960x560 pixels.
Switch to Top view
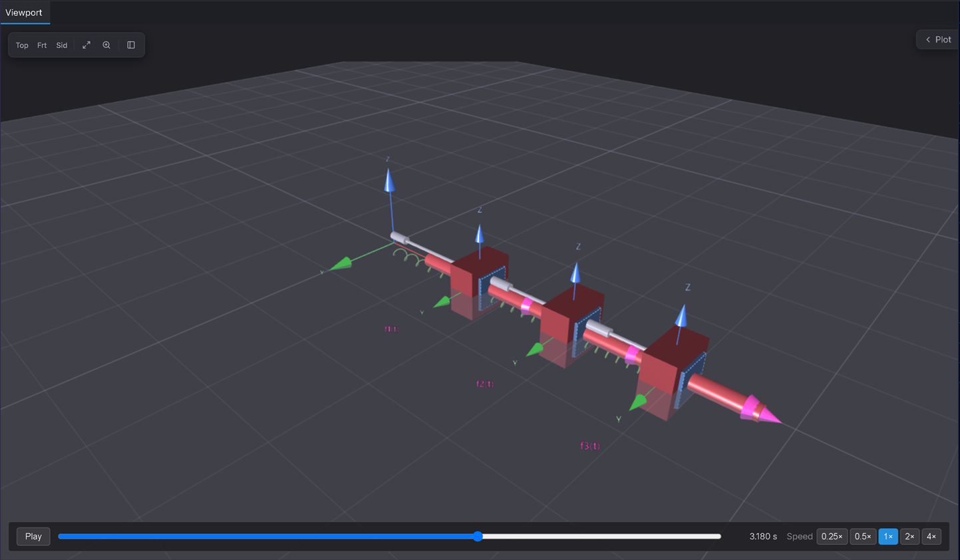click(x=22, y=45)
